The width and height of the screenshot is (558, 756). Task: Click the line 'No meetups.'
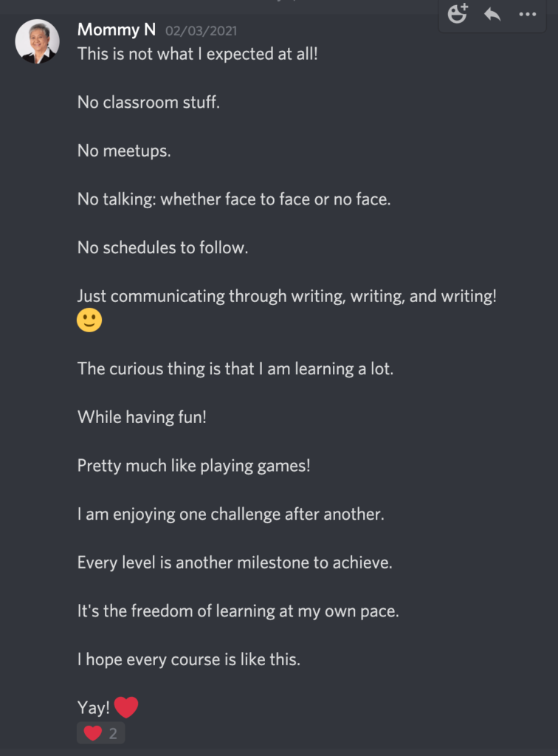pyautogui.click(x=124, y=151)
